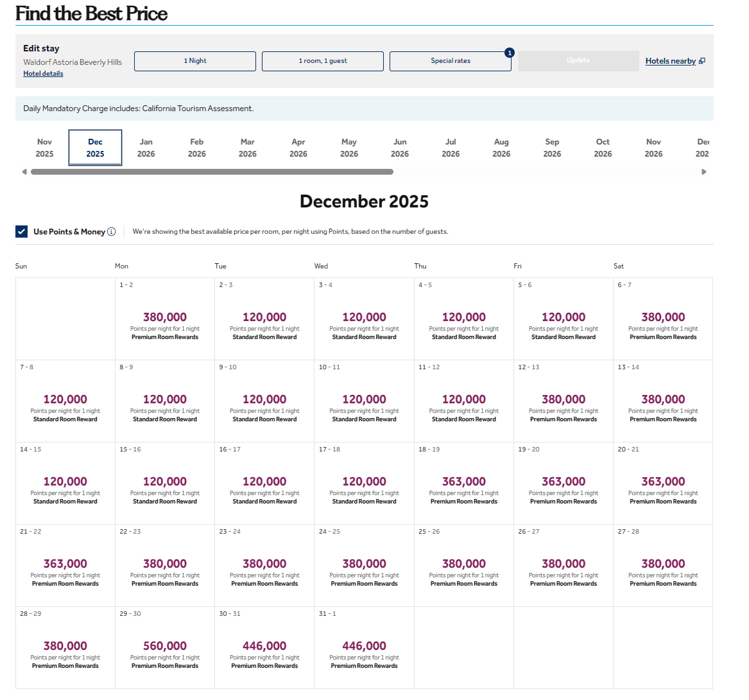Open the 1 room, 1 guest selector

click(322, 61)
